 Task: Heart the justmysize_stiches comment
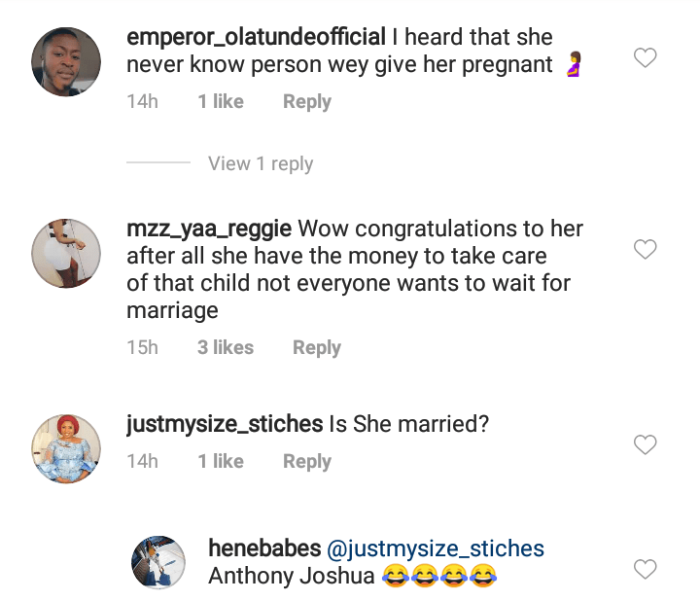(x=646, y=445)
